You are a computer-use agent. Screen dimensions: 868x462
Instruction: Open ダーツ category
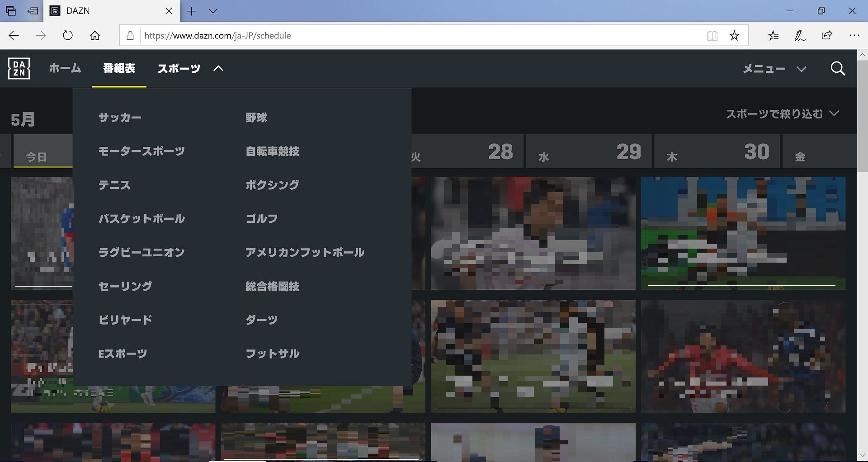point(262,320)
